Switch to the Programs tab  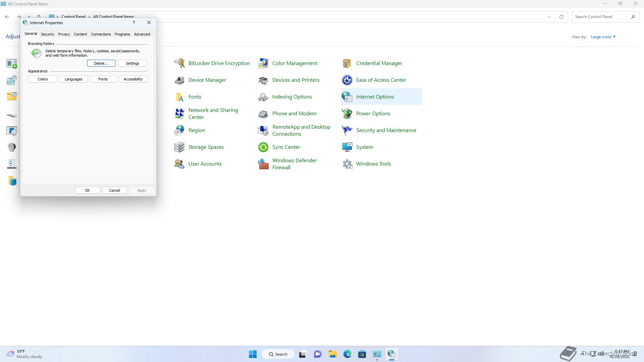tap(122, 34)
